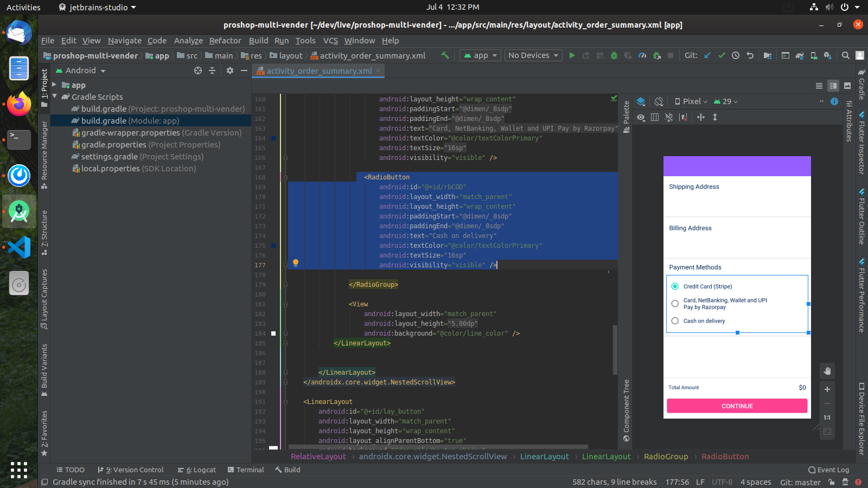This screenshot has width=868, height=488.
Task: Click white line_color swatch in gutter
Action: [x=273, y=333]
